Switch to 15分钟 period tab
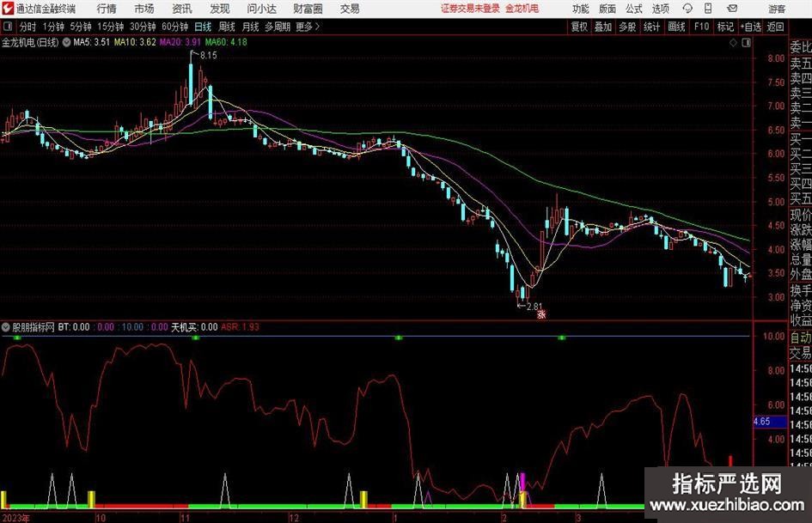 (x=111, y=27)
